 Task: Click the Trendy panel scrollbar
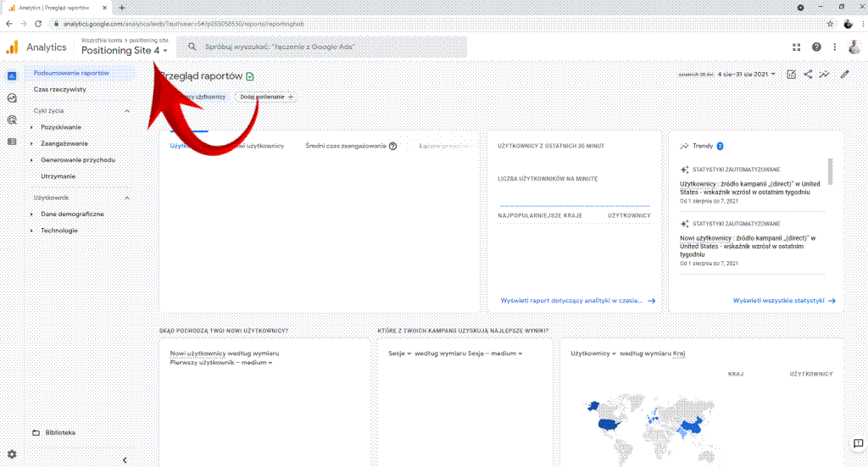[x=831, y=171]
